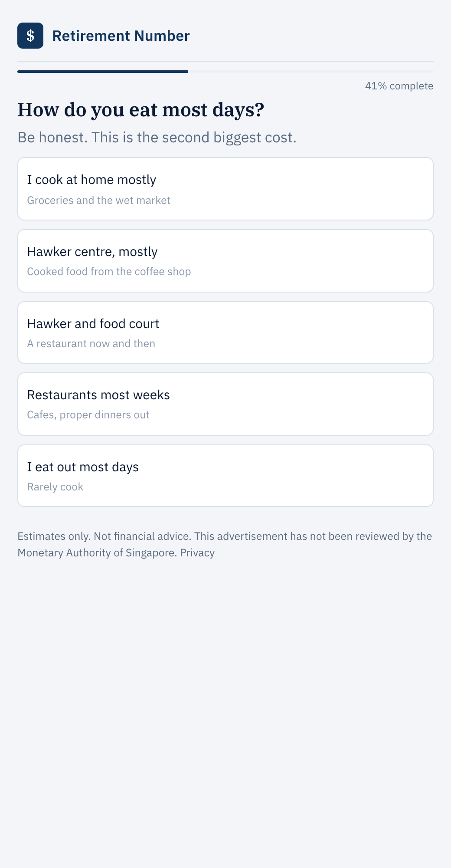The height and width of the screenshot is (868, 451).
Task: Select the 'I cook at home mostly' option
Action: (x=225, y=189)
